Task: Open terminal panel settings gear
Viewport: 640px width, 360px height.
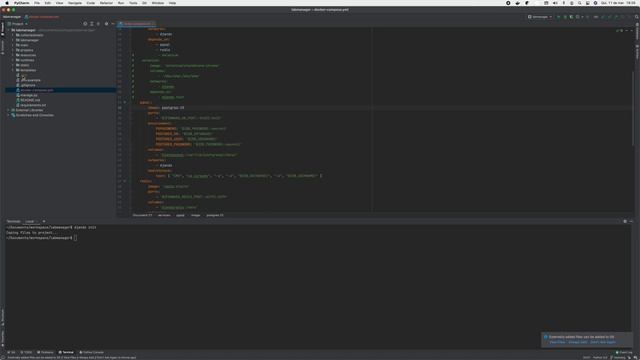Action: (625, 221)
